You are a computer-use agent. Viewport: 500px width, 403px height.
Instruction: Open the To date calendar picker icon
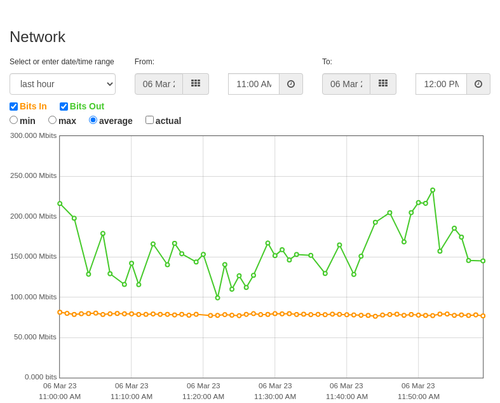(383, 84)
